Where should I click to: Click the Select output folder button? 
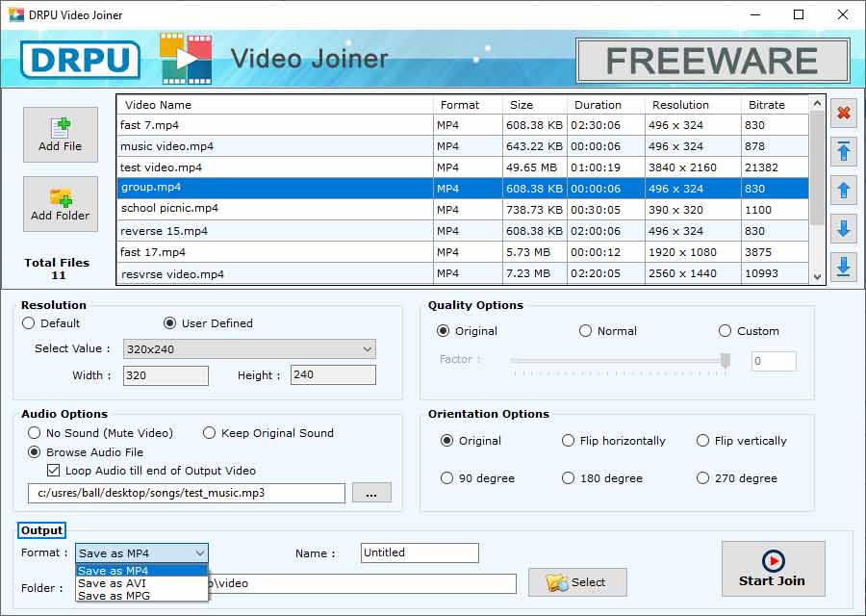(577, 582)
